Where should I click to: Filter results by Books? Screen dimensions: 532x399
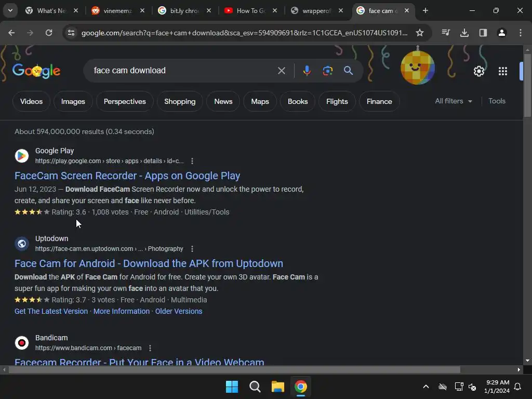coord(298,101)
